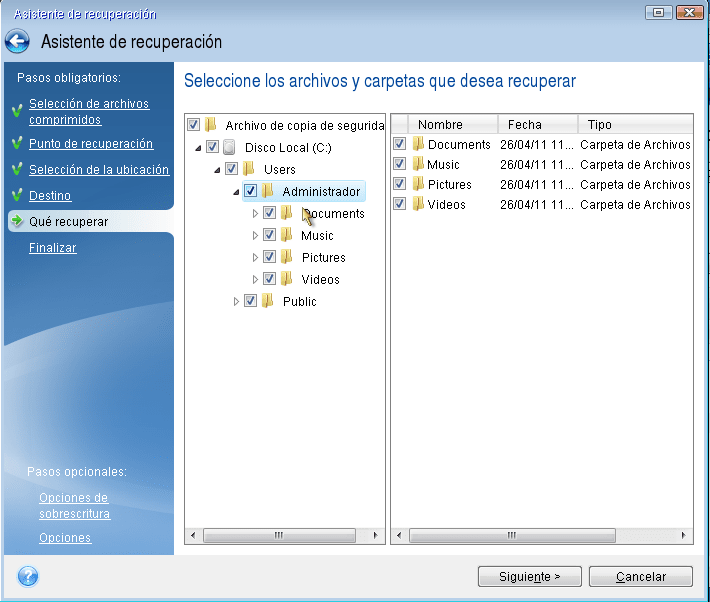The width and height of the screenshot is (710, 602).
Task: Click the Public folder icon in tree
Action: click(268, 301)
